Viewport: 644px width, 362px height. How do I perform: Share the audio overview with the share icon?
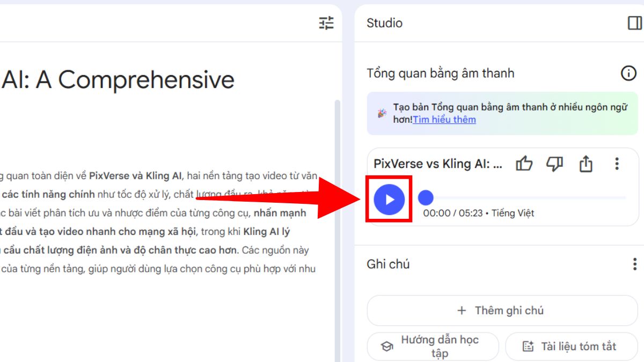586,164
